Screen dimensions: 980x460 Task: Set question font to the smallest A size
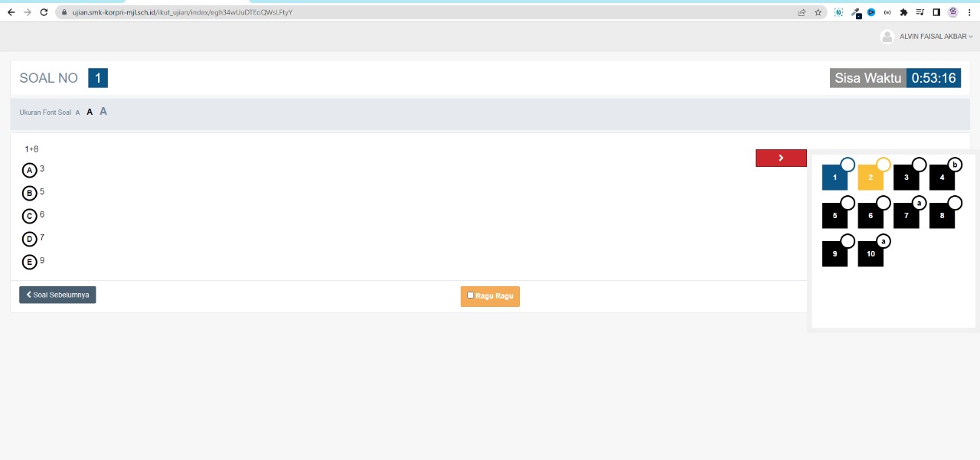tap(77, 113)
